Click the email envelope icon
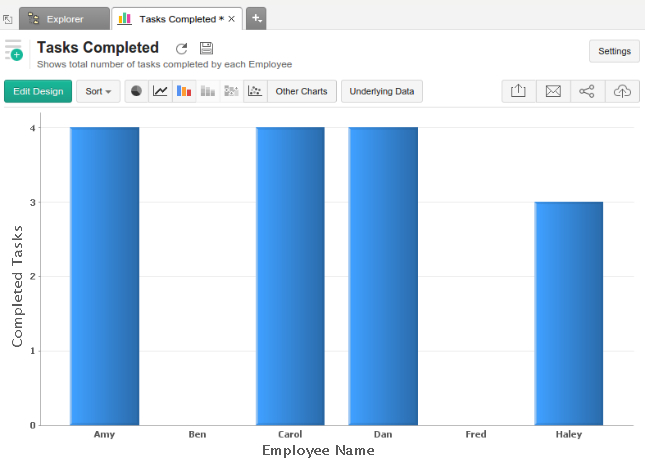Screen dimensions: 645x469 coord(553,91)
